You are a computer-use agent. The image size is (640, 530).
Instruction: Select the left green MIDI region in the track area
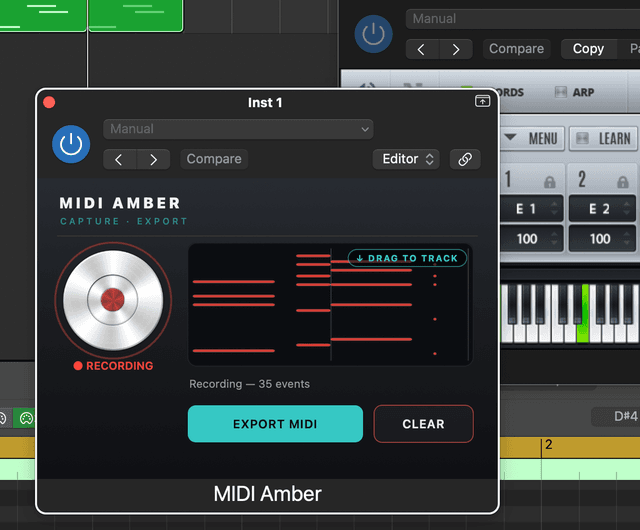pyautogui.click(x=43, y=15)
